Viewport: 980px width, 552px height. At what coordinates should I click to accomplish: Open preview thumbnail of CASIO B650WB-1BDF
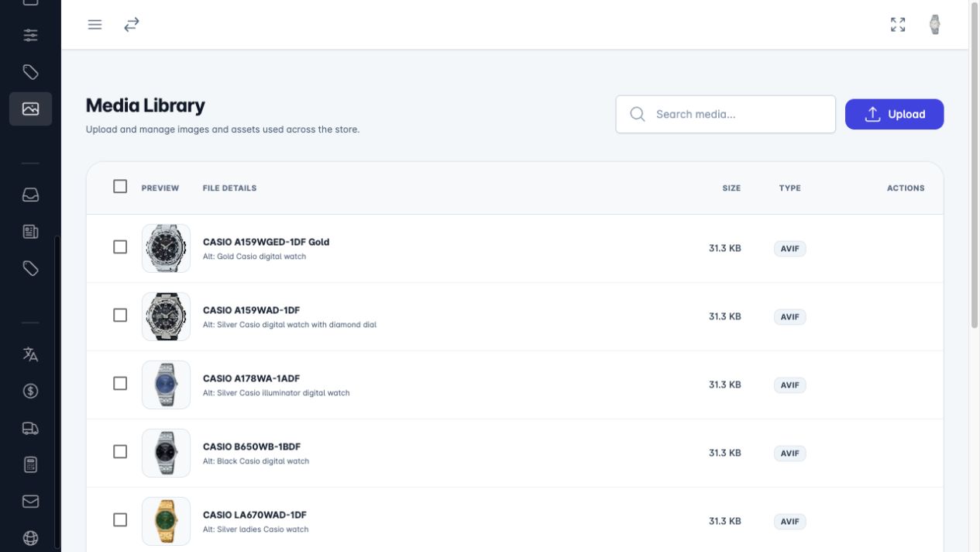point(166,453)
